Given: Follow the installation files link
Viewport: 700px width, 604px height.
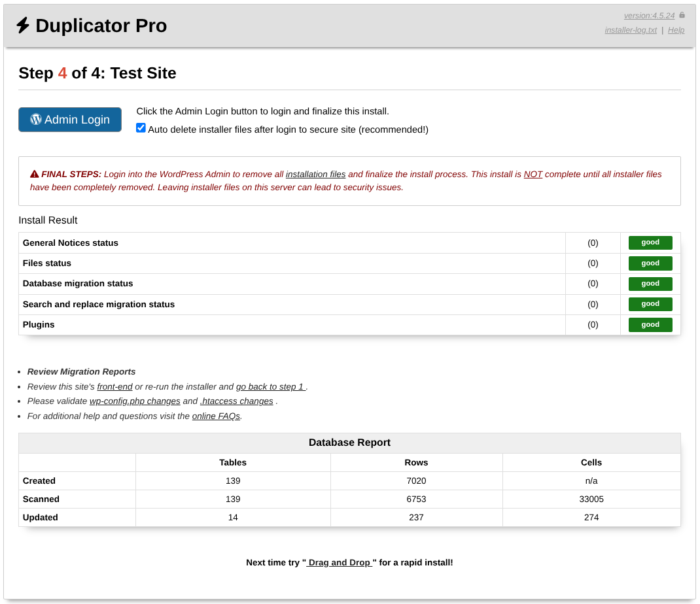Looking at the screenshot, I should click(315, 175).
